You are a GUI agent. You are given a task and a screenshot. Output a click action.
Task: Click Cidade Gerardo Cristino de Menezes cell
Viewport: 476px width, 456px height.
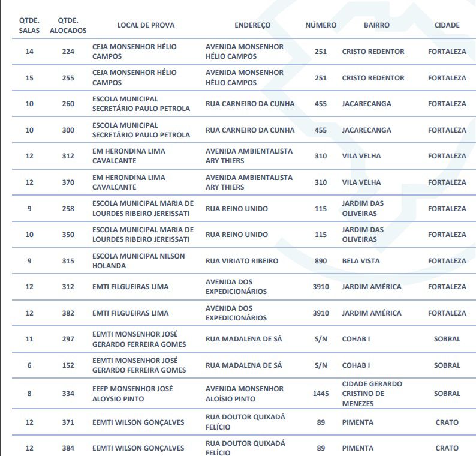372,394
